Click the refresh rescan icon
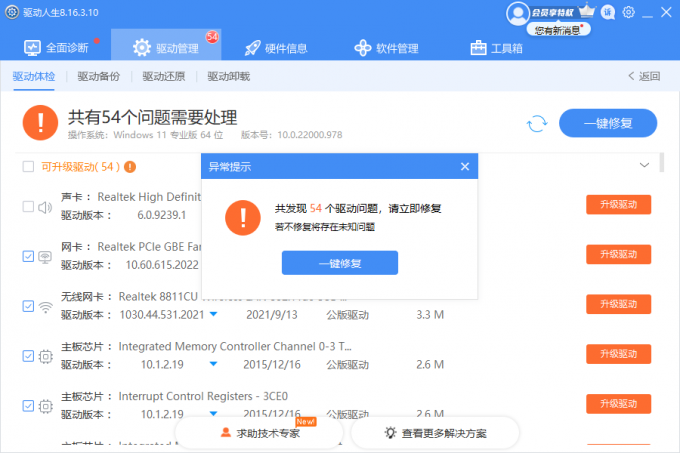680x453 pixels. 537,123
